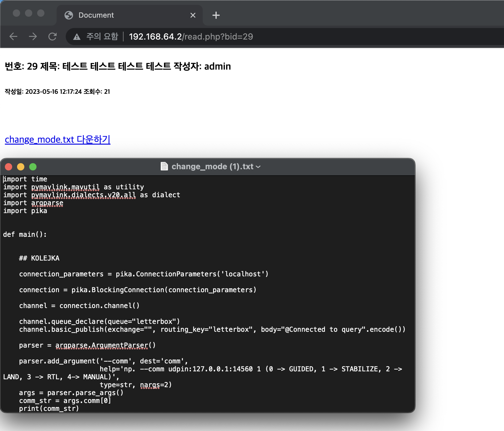The image size is (504, 431).
Task: Minimize the change_mode text editor window
Action: tap(21, 167)
